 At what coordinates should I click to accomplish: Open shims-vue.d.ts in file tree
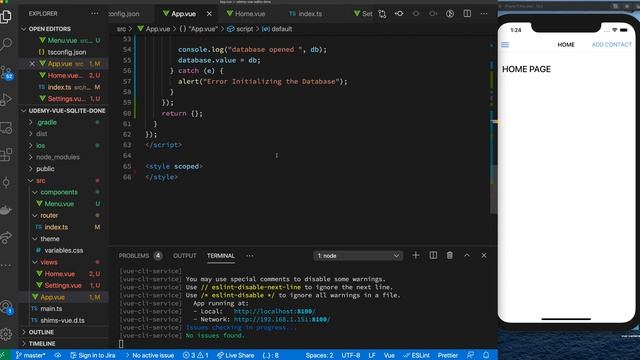coord(62,320)
